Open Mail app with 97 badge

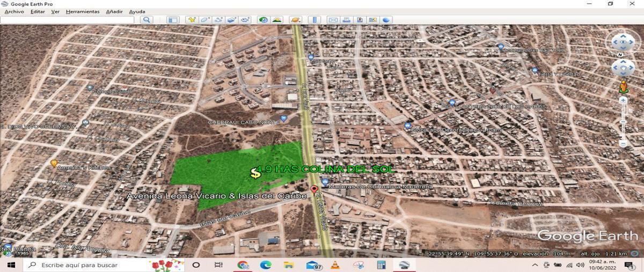(314, 265)
